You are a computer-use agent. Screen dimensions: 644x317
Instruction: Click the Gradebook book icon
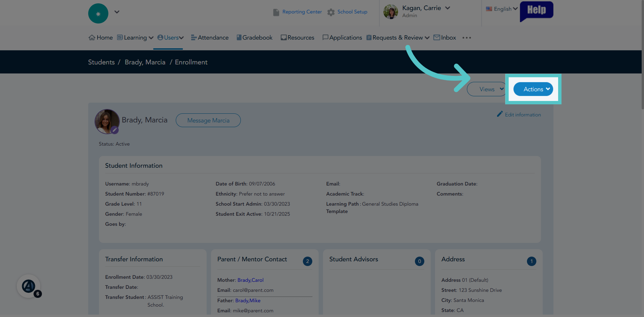pyautogui.click(x=239, y=38)
